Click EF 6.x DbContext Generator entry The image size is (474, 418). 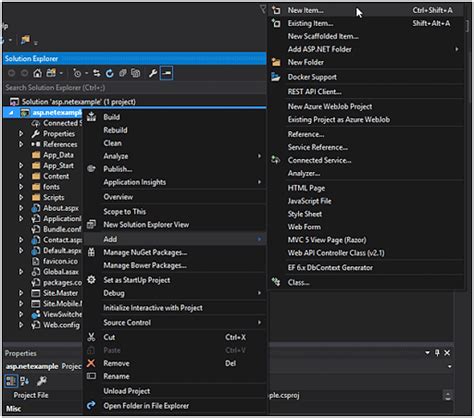366,267
